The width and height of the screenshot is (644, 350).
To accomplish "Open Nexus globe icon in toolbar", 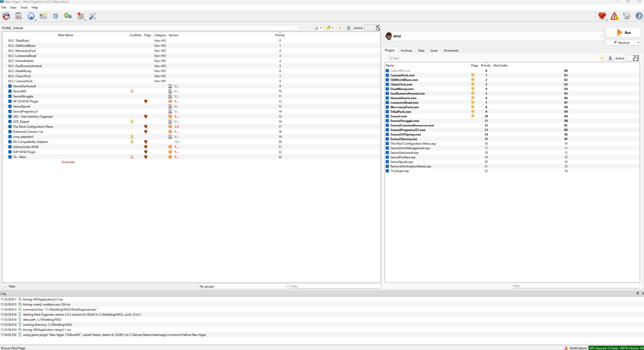I will pos(31,16).
